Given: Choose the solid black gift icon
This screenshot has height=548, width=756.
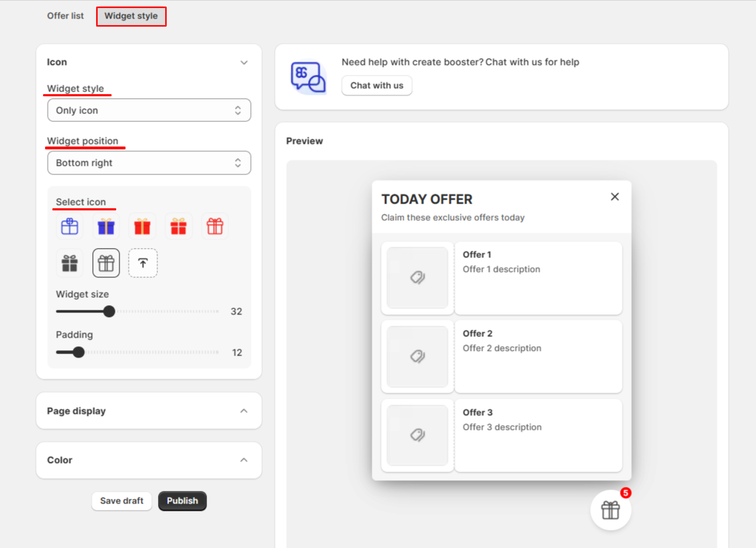Looking at the screenshot, I should [70, 263].
